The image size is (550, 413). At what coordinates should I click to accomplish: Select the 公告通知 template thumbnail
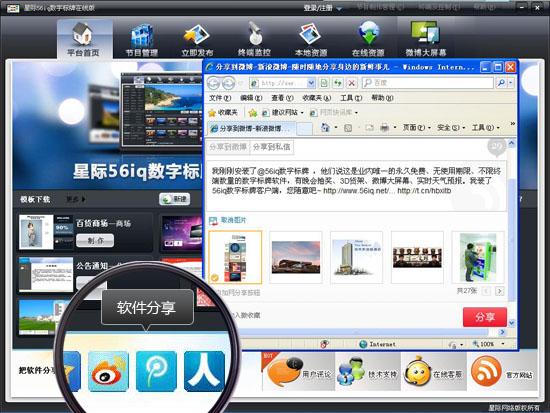46,275
